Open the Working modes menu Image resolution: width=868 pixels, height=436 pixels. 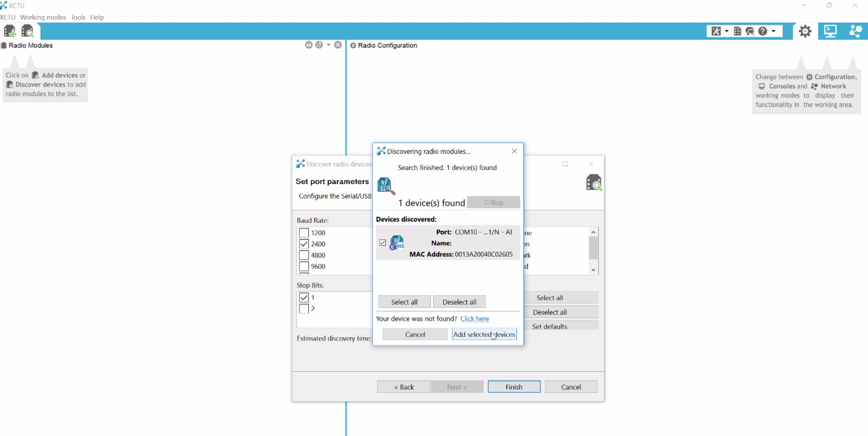pos(43,17)
